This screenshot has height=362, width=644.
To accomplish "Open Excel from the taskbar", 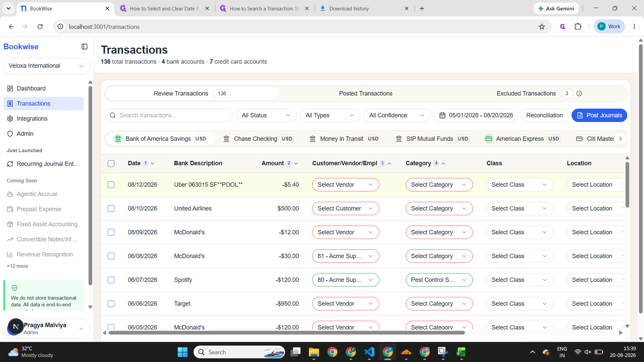I will [461, 352].
